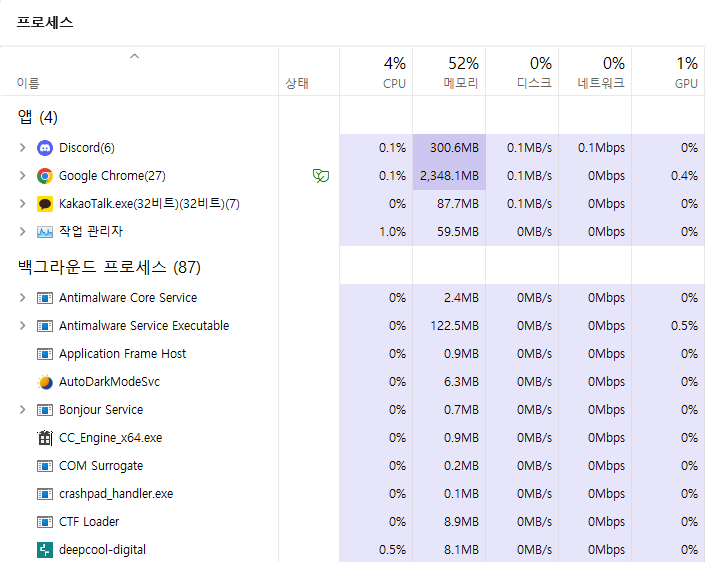This screenshot has height=562, width=706.
Task: Expand the KakaoTalk.exe process group
Action: (x=23, y=204)
